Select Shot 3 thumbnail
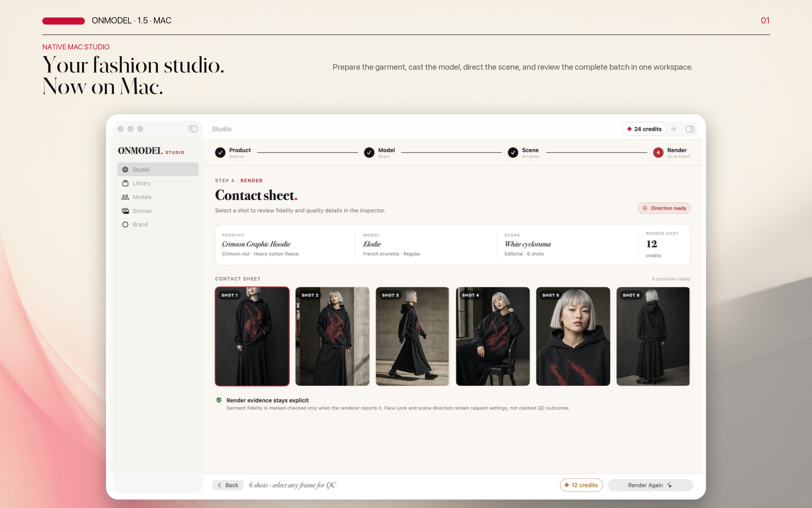Screen dimensions: 812x508 click(412, 336)
